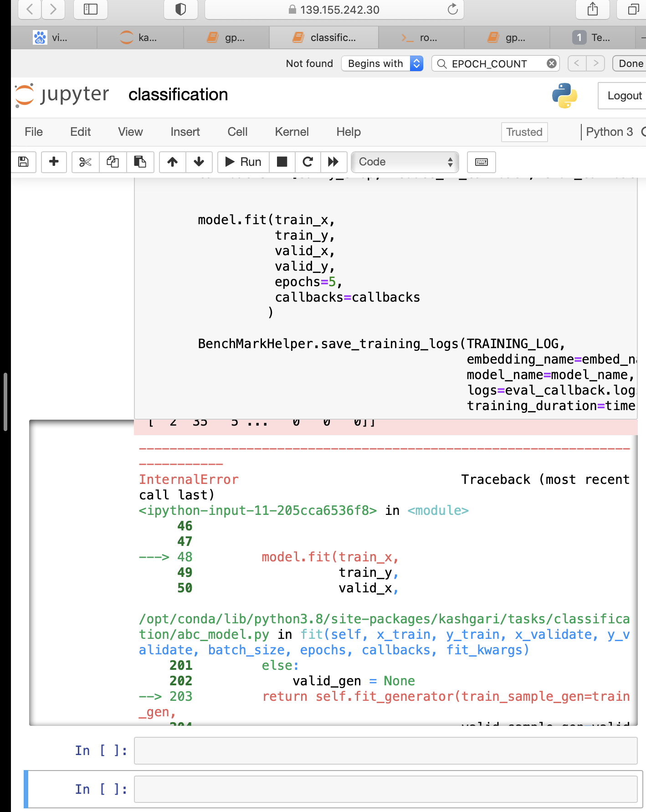Switch to the second 'gp...' tab

[507, 37]
